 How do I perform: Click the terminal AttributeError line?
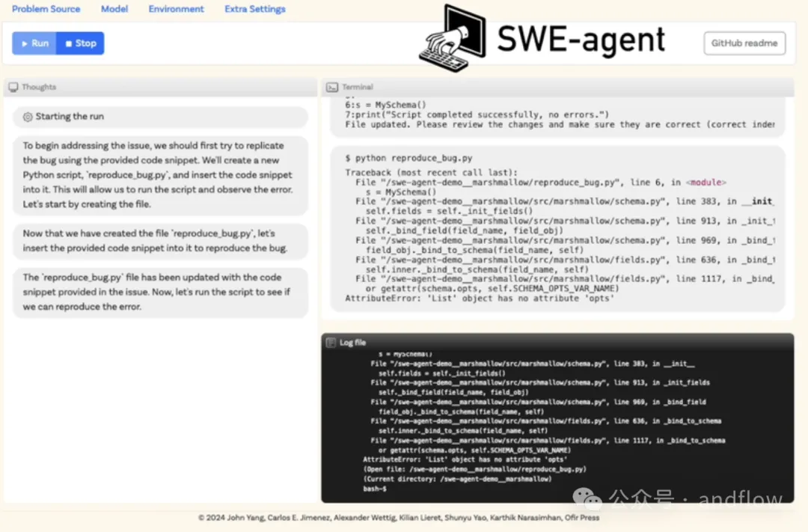click(x=480, y=299)
